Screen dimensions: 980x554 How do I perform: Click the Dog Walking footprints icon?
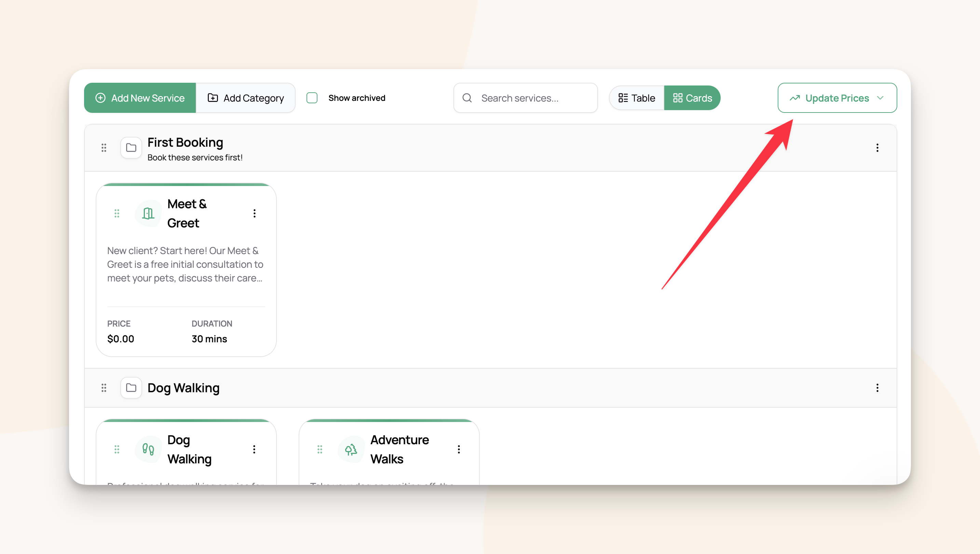(148, 449)
